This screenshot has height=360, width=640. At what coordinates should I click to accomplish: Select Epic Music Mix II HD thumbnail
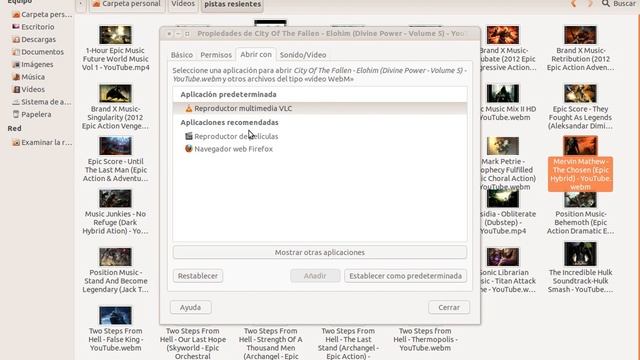point(503,93)
